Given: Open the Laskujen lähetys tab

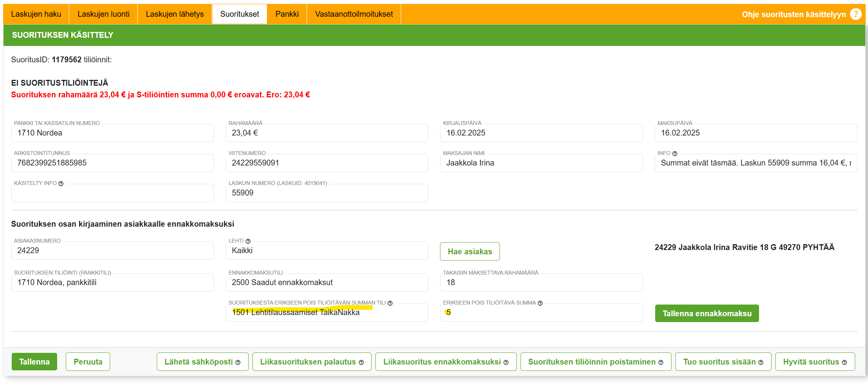Looking at the screenshot, I should 175,14.
